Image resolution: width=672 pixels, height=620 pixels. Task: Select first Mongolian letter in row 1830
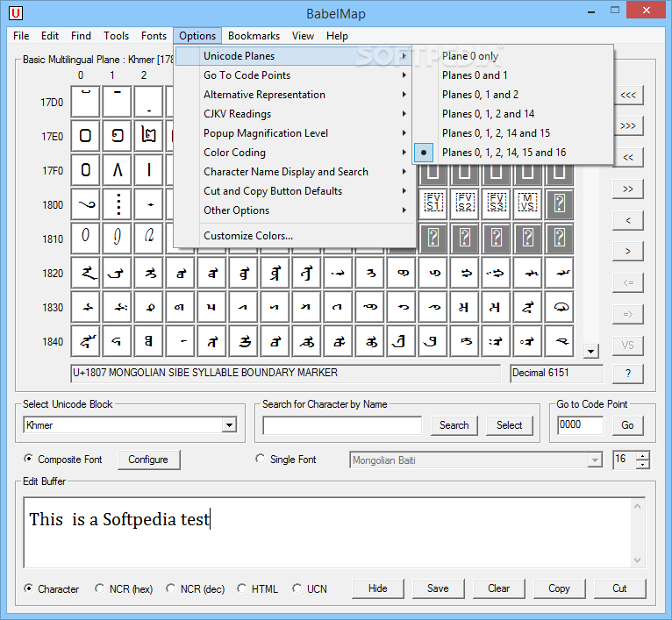[x=85, y=307]
